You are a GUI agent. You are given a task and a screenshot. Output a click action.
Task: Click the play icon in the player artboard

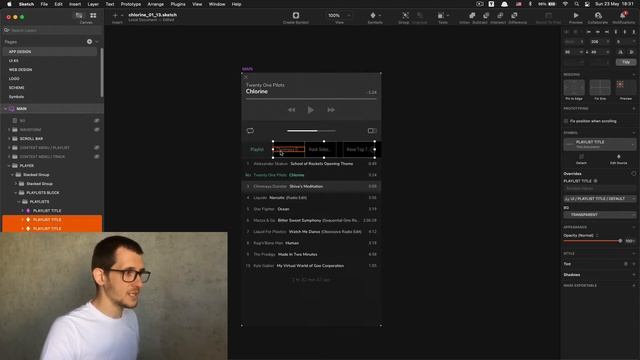[x=311, y=110]
